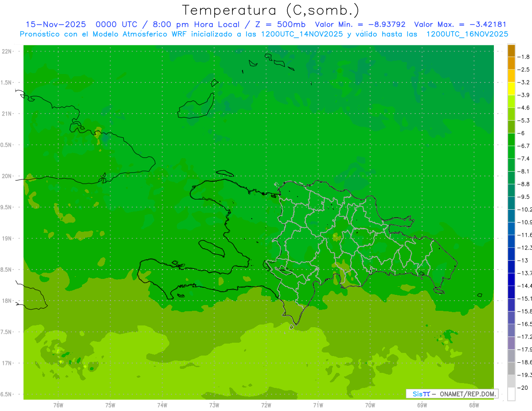The width and height of the screenshot is (532, 411).
Task: Click the "-1.8" legend value
Action: click(x=524, y=57)
